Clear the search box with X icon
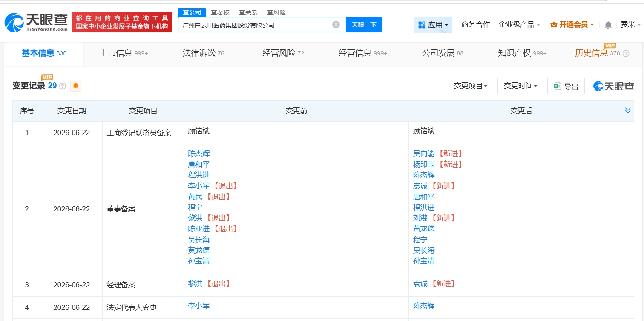 point(336,25)
